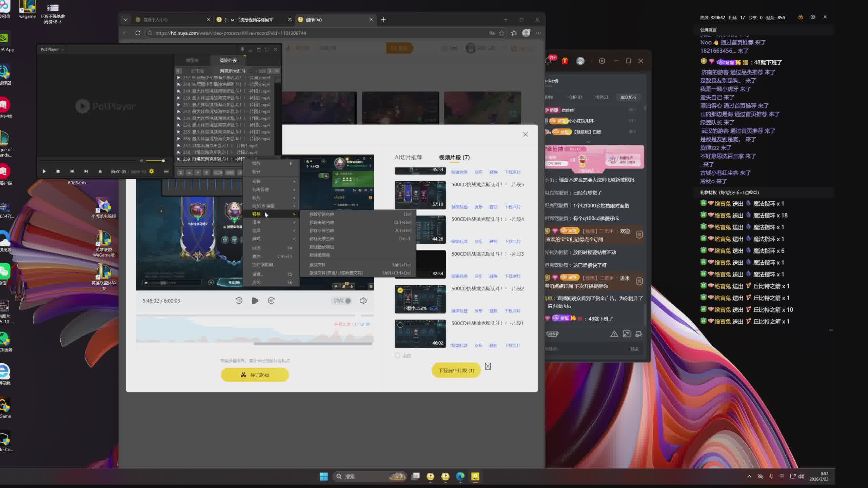Click the PotPlayer playlist toggle hamburger icon
This screenshot has height=488, width=868.
point(166,171)
